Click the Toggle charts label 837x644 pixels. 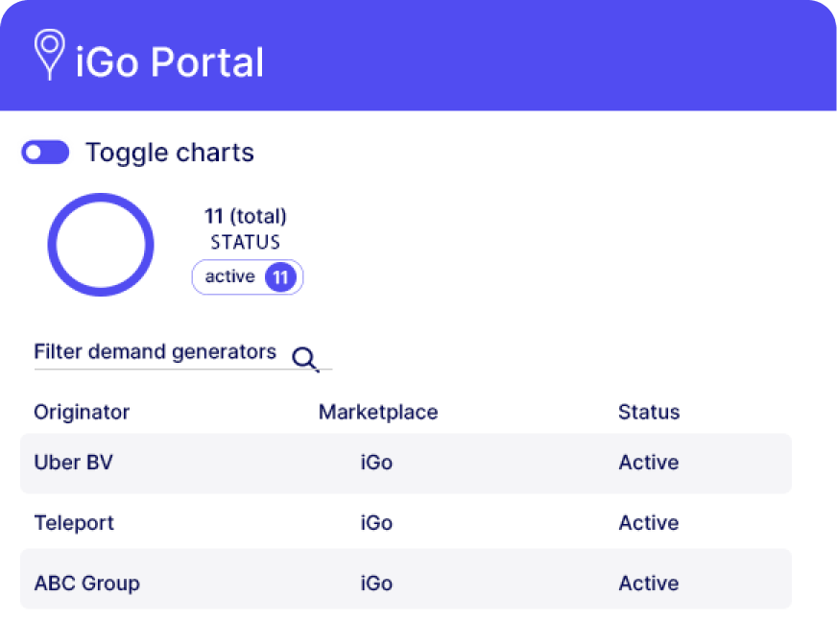coord(170,153)
